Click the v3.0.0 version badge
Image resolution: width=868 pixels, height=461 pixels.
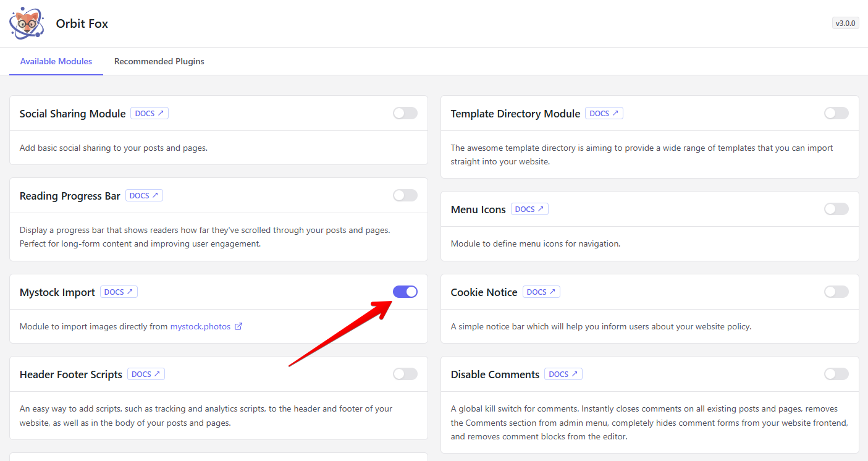[x=845, y=23]
